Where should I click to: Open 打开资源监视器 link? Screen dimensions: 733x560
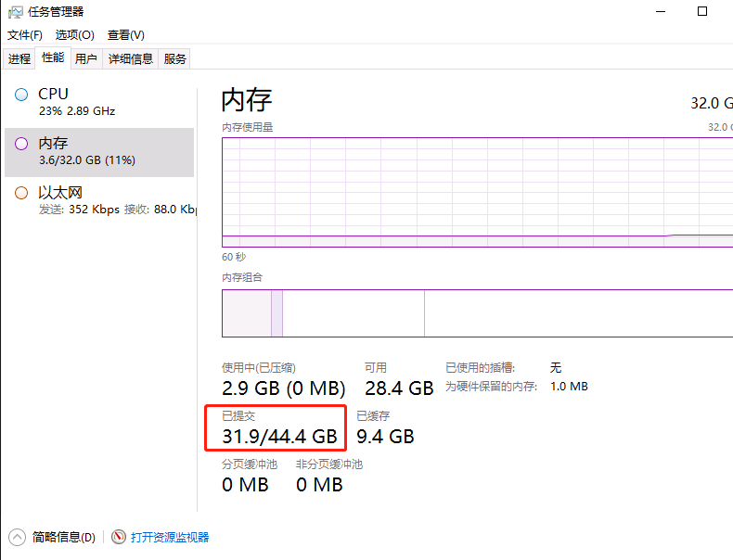(x=170, y=538)
